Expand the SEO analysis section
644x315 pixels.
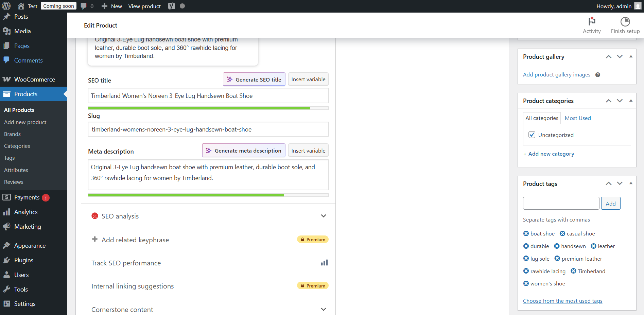(x=323, y=216)
